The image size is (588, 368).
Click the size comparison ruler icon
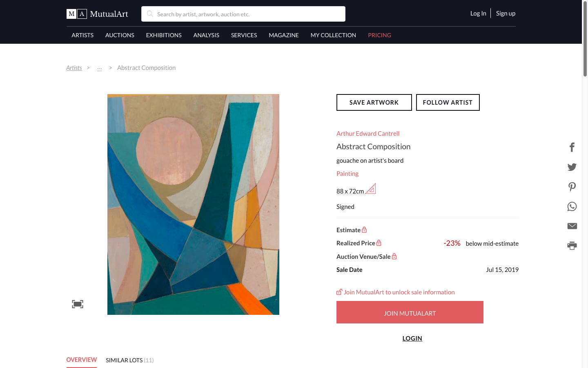[x=370, y=189]
